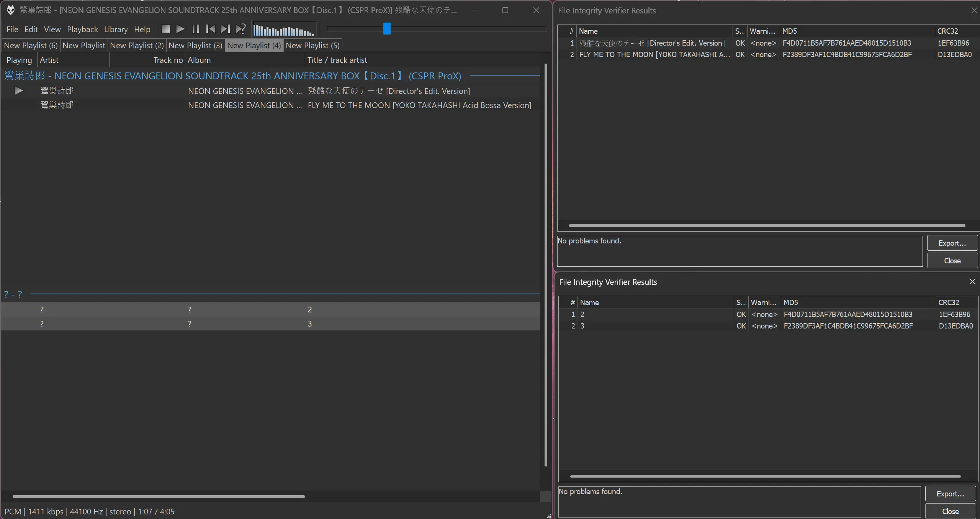Click the seek bar slider thumb
Viewport: 980px width, 519px height.
[387, 28]
